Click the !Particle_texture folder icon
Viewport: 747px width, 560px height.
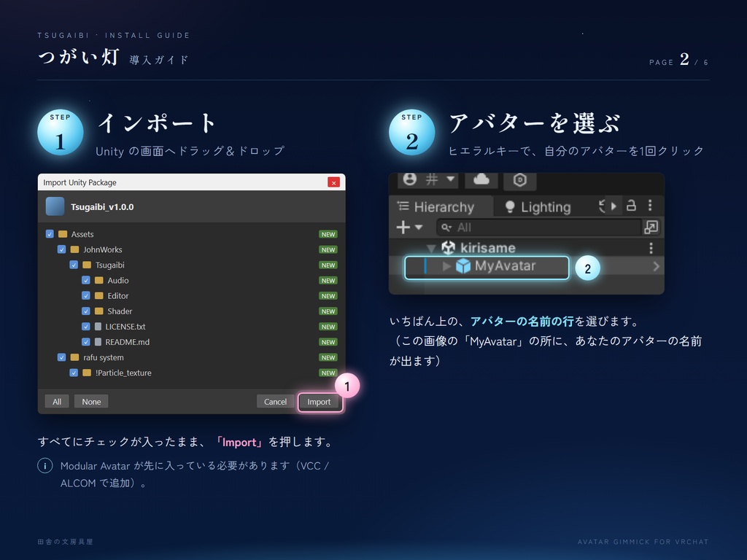(87, 373)
